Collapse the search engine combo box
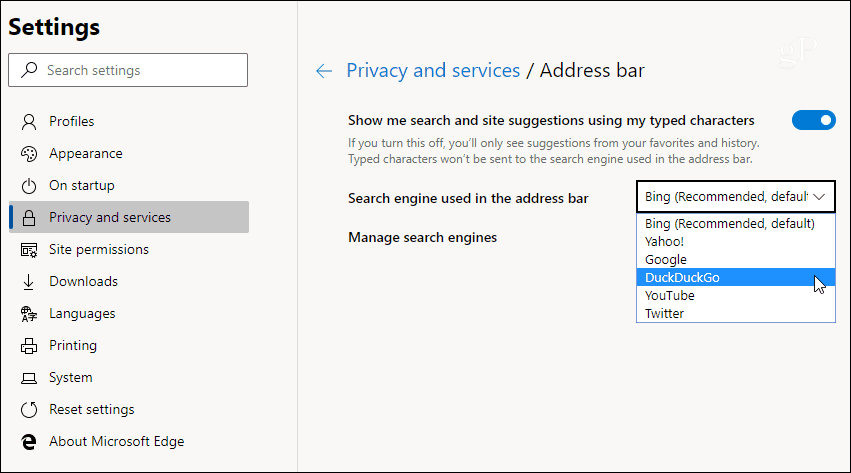The image size is (851, 473). (x=735, y=196)
